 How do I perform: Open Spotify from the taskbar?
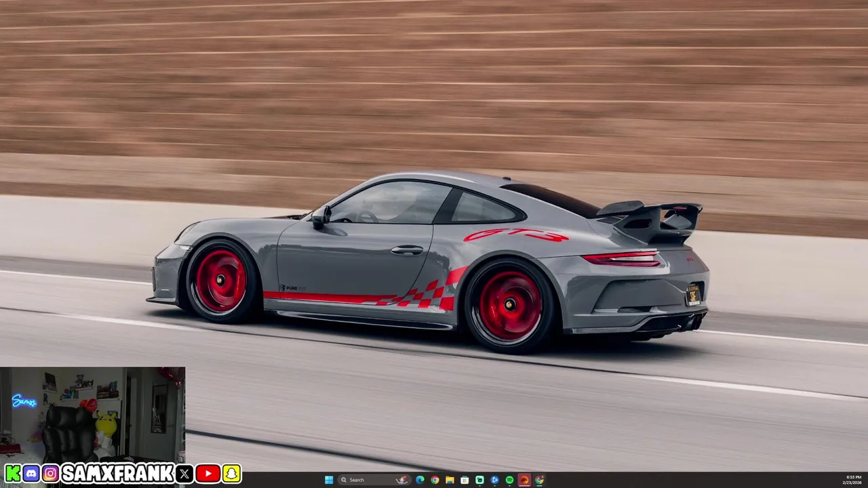tap(509, 480)
